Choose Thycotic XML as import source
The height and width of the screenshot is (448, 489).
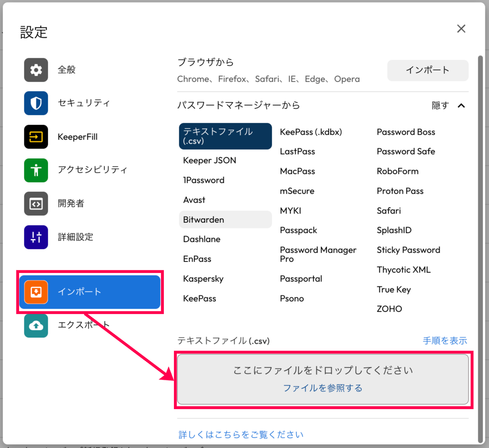404,270
